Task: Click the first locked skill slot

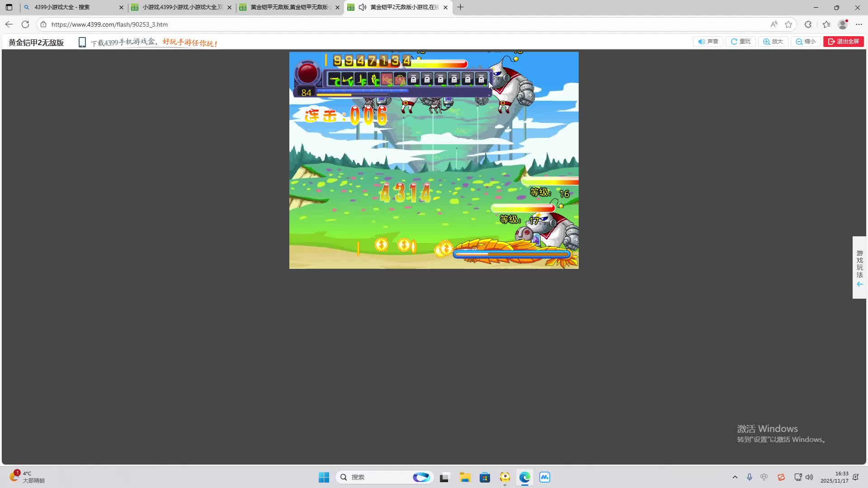Action: 413,80
